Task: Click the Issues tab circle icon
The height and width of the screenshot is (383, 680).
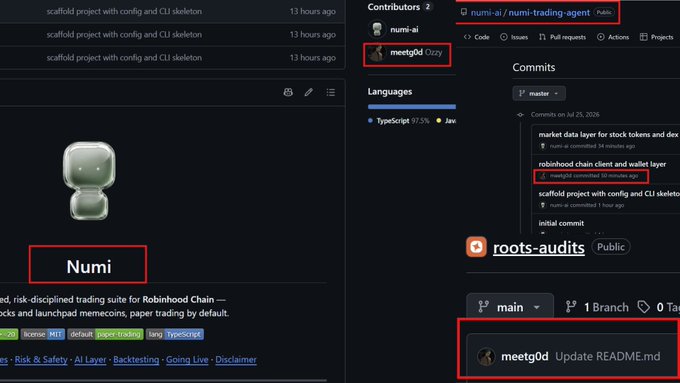Action: (503, 37)
